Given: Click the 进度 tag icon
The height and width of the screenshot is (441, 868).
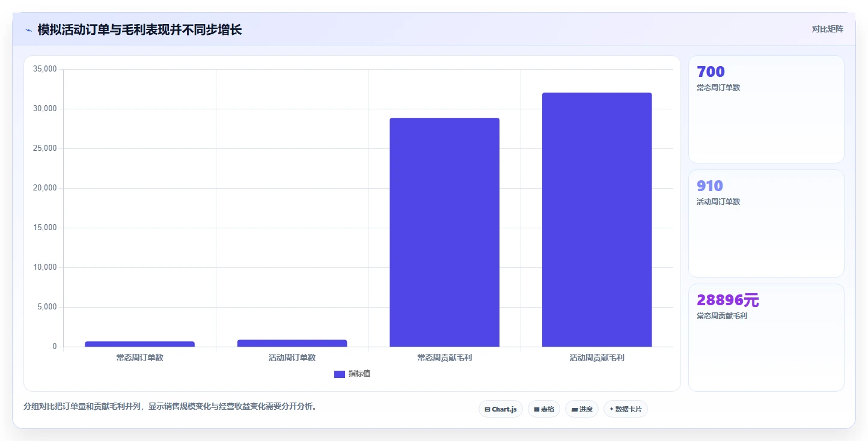Looking at the screenshot, I should [574, 409].
